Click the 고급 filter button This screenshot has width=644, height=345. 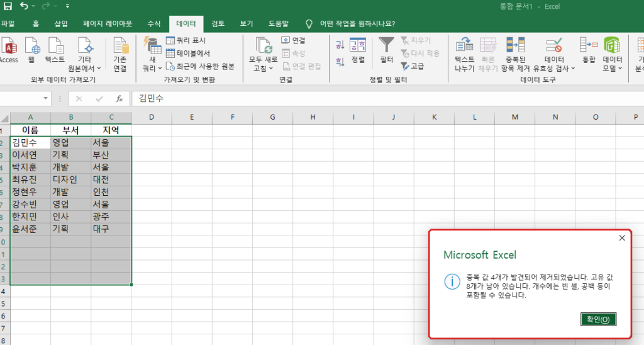pos(413,66)
